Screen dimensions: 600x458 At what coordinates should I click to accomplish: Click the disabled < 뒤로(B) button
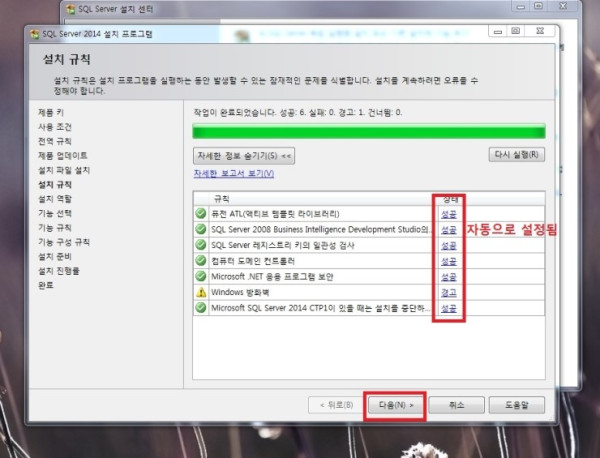point(336,405)
